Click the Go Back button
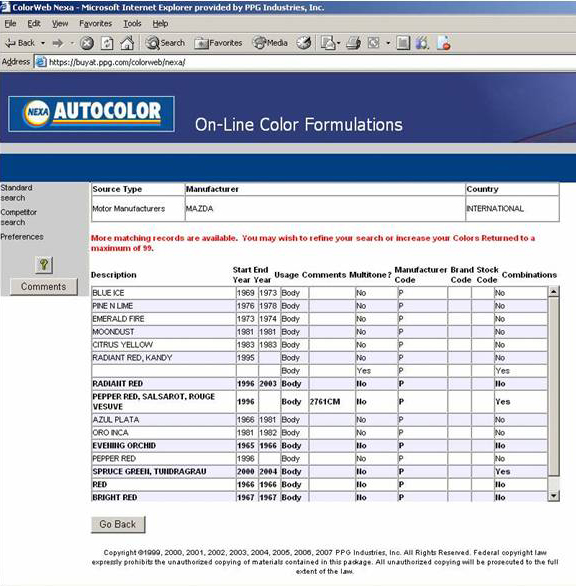Screen dimensions: 576x586 [x=118, y=524]
